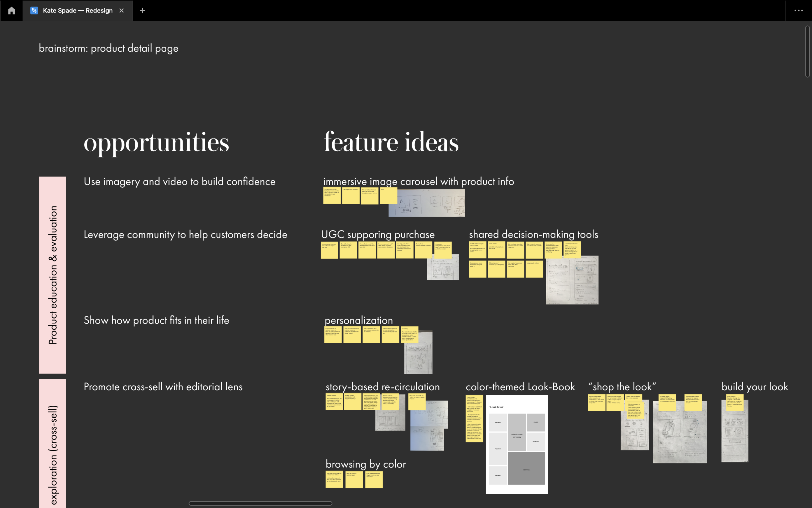Open the Look-book wireframe image

pyautogui.click(x=517, y=444)
